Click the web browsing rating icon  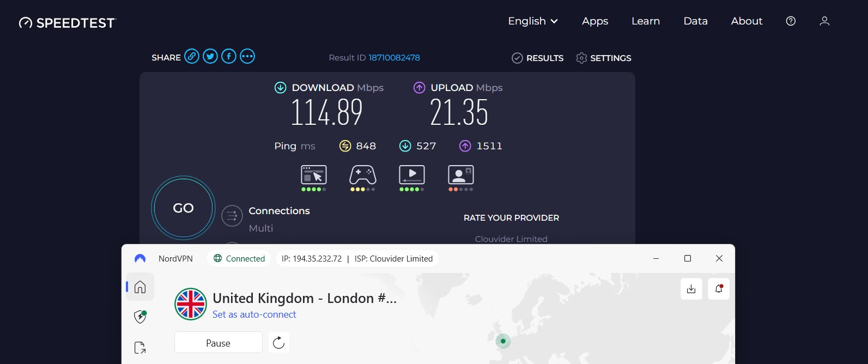[314, 175]
